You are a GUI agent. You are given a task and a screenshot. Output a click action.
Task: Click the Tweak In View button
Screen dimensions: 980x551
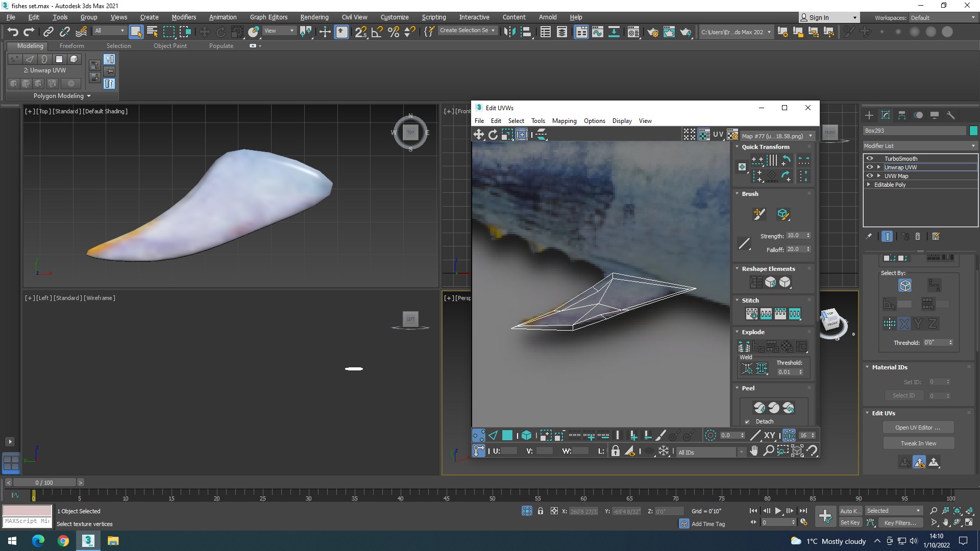point(918,443)
